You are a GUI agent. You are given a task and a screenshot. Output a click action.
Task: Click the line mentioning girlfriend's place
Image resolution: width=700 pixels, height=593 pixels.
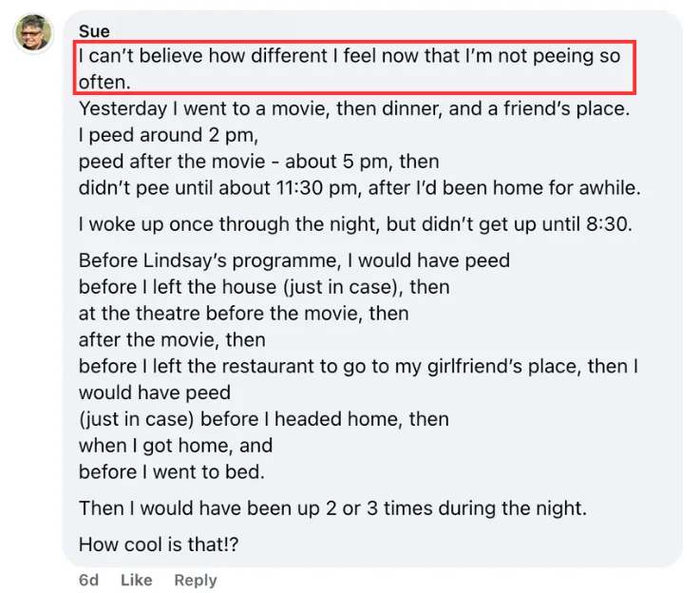(358, 366)
